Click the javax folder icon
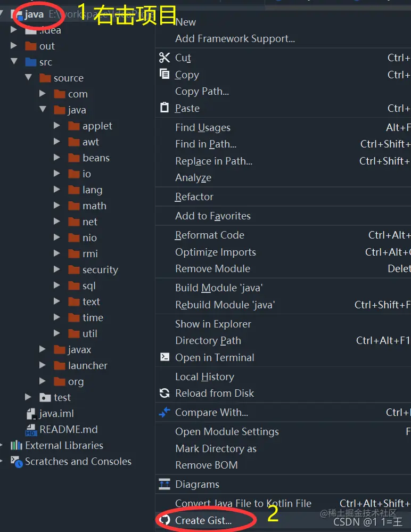411x532 pixels. [x=59, y=349]
